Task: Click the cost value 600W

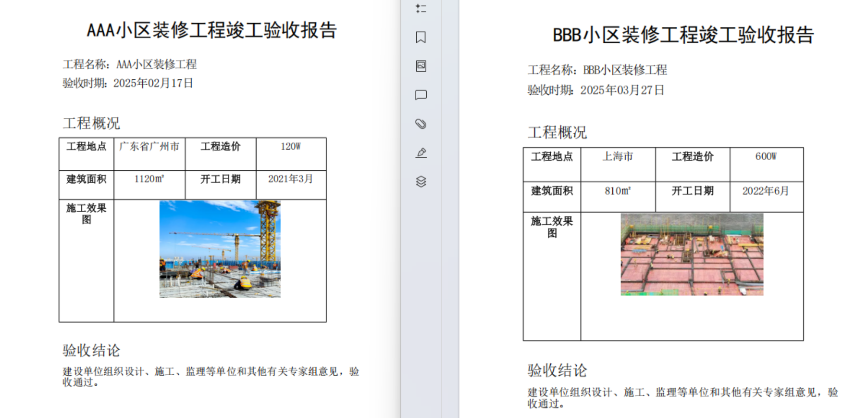Action: pyautogui.click(x=766, y=156)
